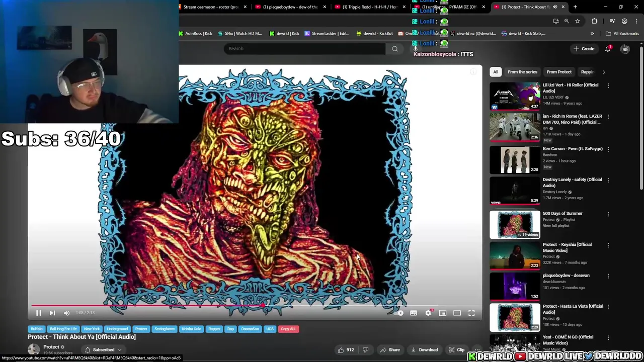Open 'Ken Carson - Fwm' thumbnail
Screen dimensions: 644x362
(x=515, y=159)
